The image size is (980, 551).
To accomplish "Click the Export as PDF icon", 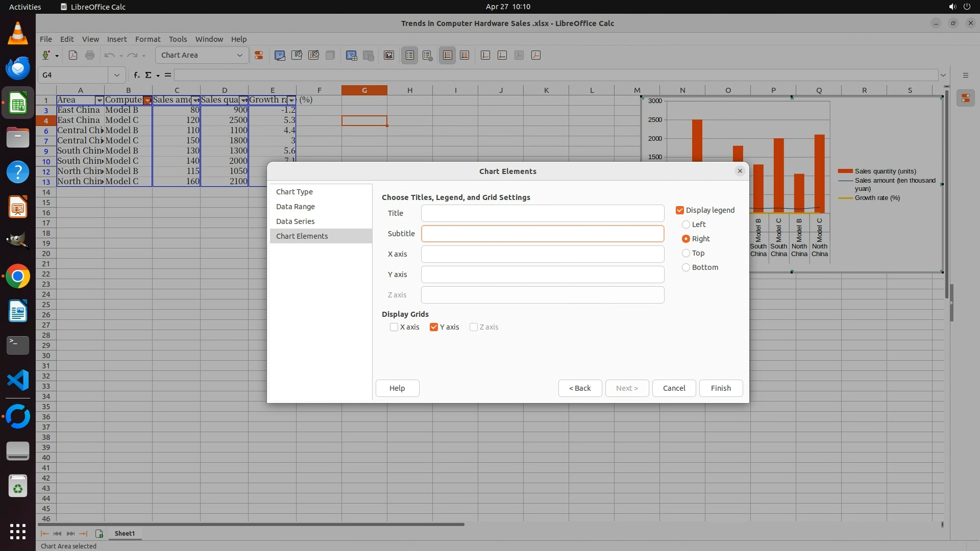I will [x=73, y=55].
